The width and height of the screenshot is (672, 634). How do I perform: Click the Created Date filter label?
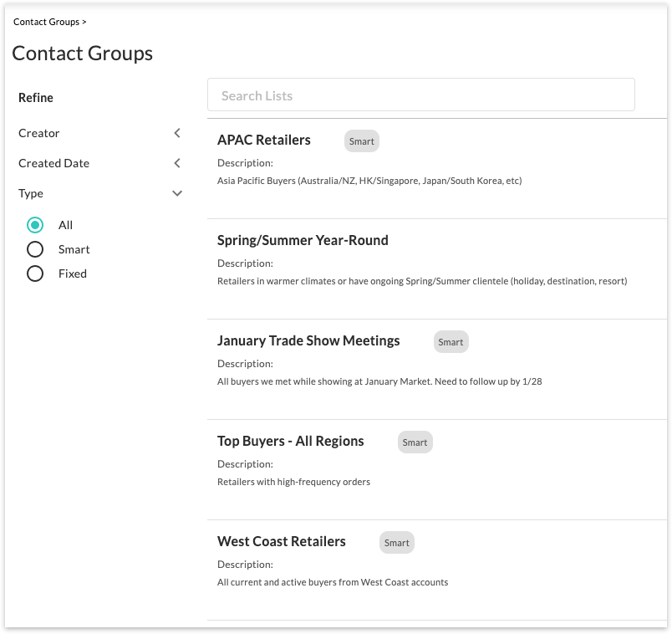pyautogui.click(x=54, y=163)
